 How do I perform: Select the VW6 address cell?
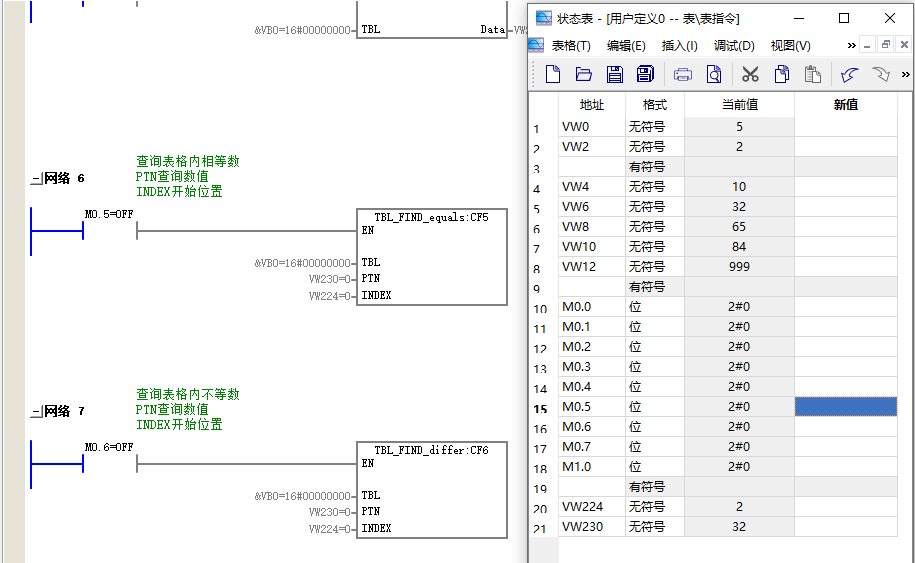[x=592, y=207]
